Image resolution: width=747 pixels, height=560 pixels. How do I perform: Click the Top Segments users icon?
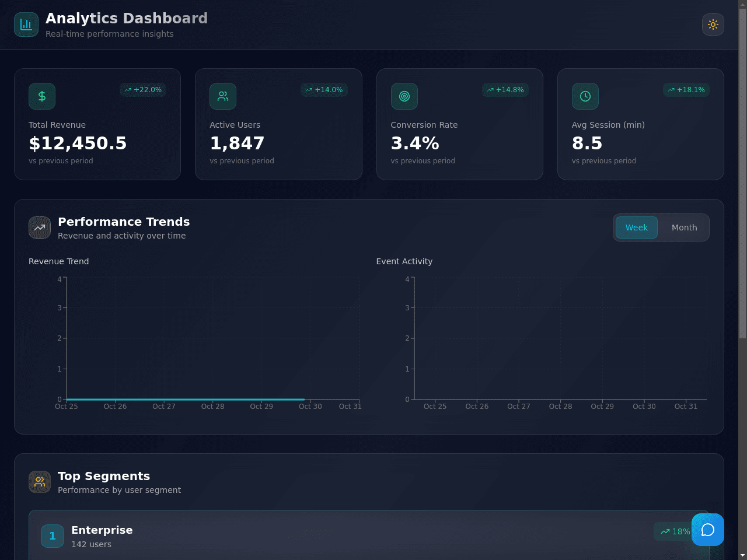[x=40, y=482]
